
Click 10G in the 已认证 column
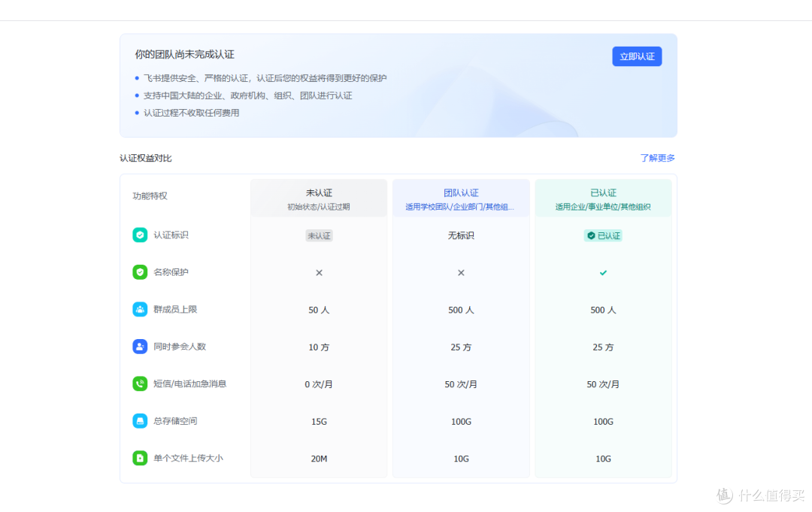click(x=603, y=459)
